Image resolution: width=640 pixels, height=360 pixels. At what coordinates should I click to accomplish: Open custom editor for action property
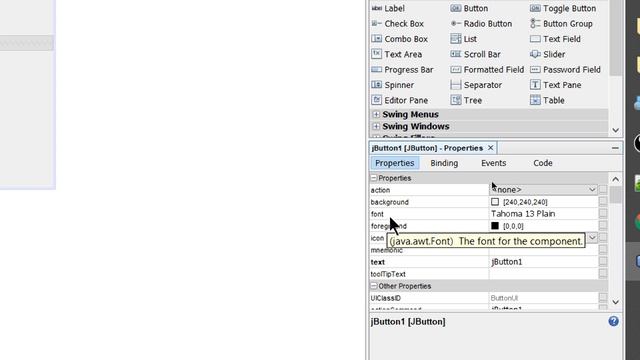[603, 190]
